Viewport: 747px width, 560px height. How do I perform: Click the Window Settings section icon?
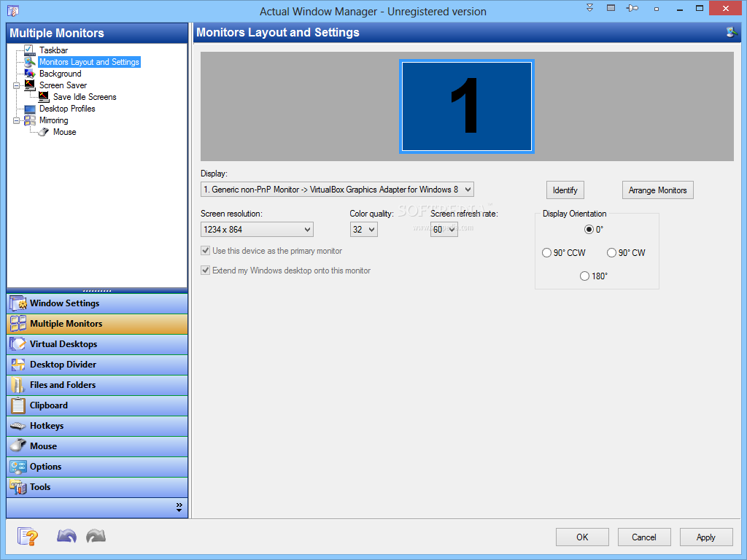coord(18,303)
